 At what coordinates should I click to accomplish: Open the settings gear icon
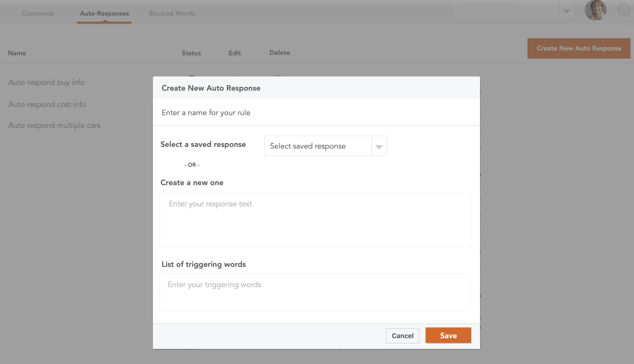[624, 10]
